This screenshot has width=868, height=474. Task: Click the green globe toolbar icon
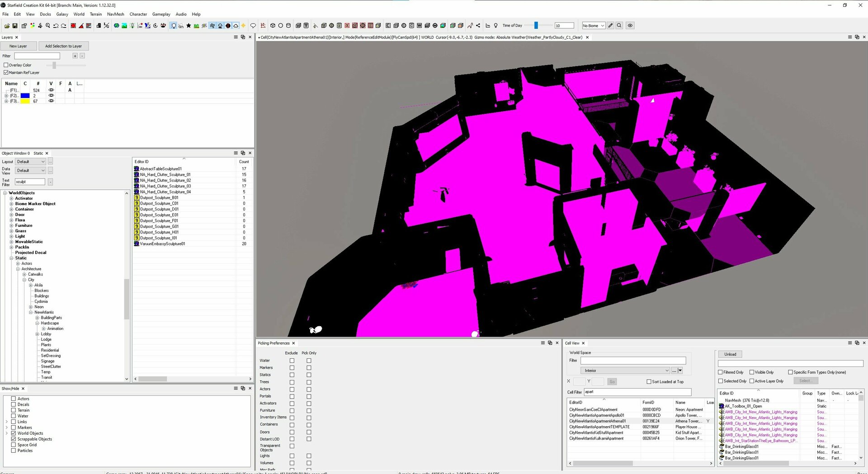116,26
